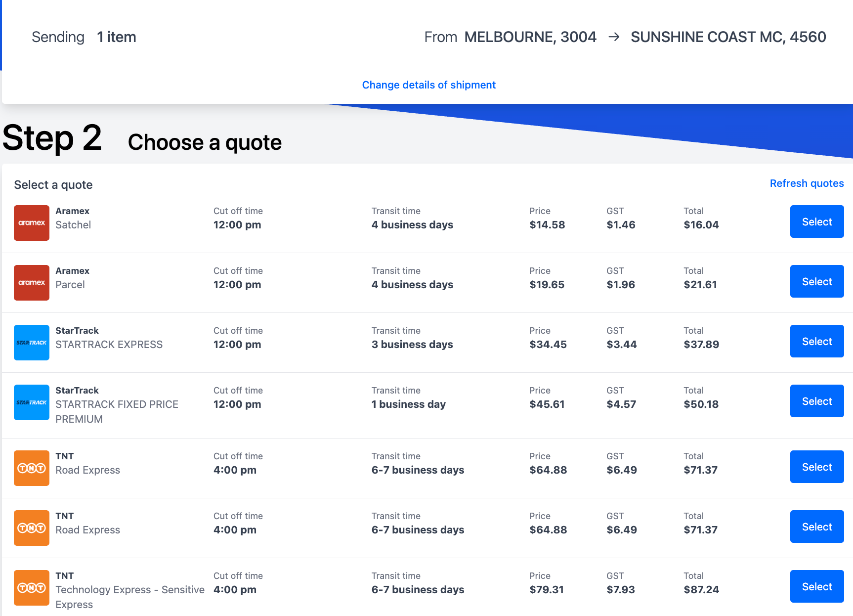Select the Aramex Satchel quote

[x=817, y=221]
